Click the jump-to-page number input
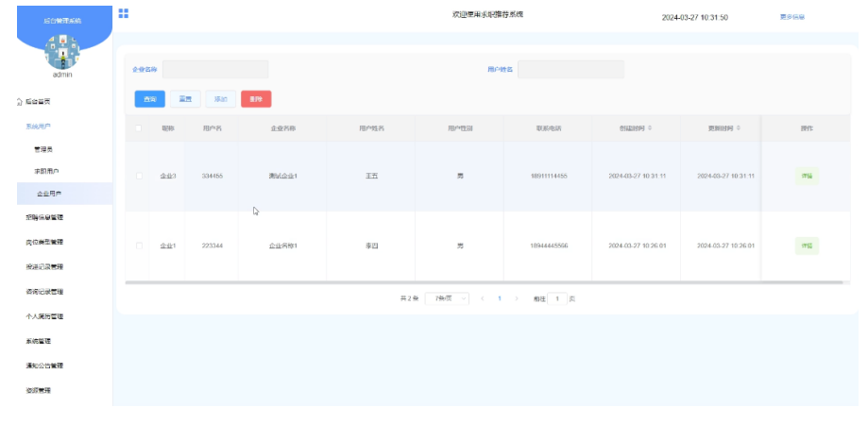This screenshot has width=868, height=424. (x=557, y=298)
